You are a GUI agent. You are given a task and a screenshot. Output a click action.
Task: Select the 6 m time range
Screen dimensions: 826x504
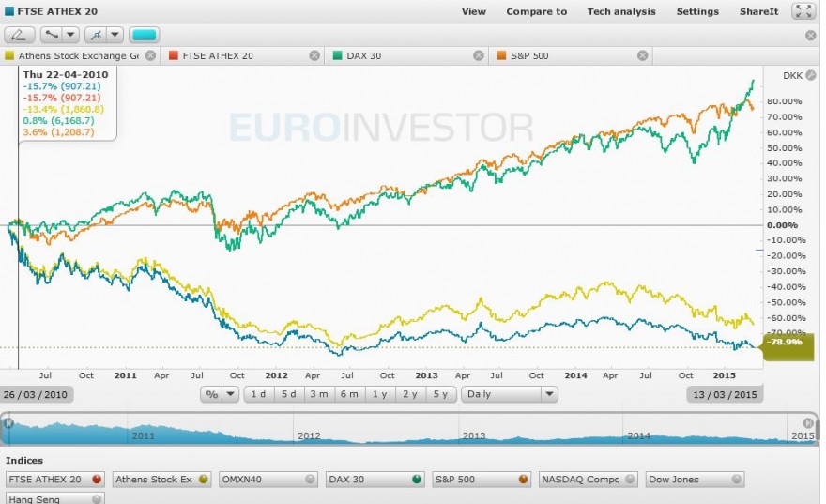click(349, 394)
